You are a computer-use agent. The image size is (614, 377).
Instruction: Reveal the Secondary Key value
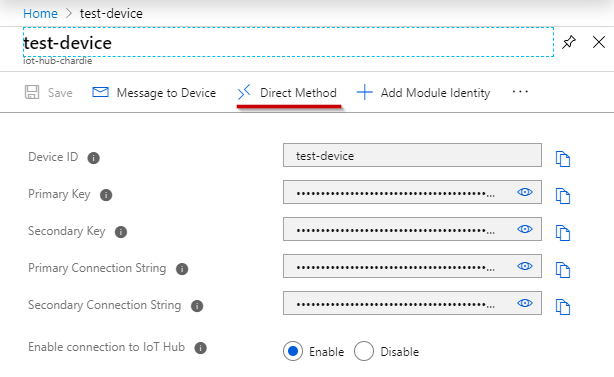pyautogui.click(x=525, y=229)
